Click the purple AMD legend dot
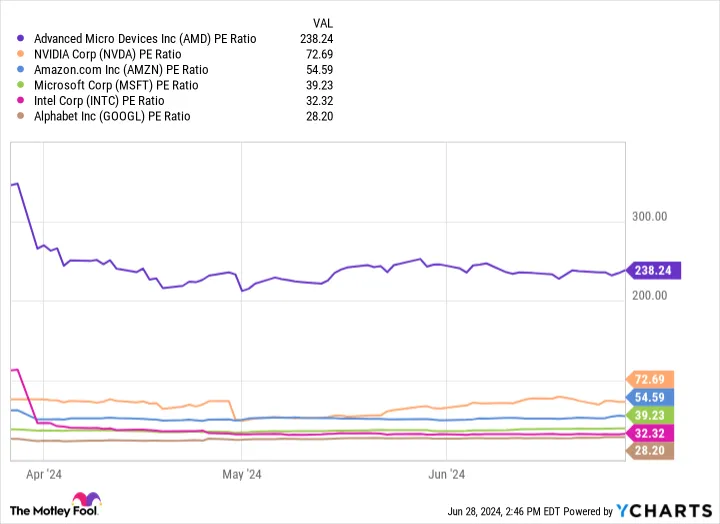 click(22, 39)
